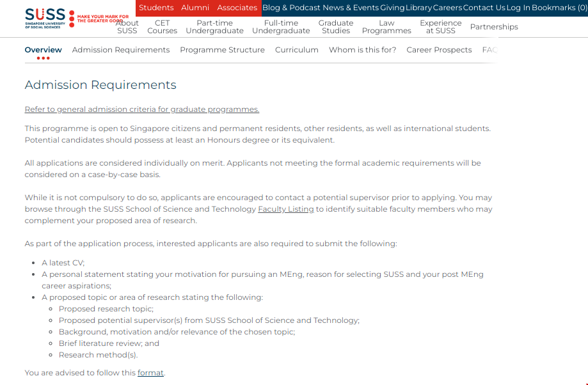The image size is (588, 385).
Task: Select the Career Prospects tab
Action: [439, 49]
